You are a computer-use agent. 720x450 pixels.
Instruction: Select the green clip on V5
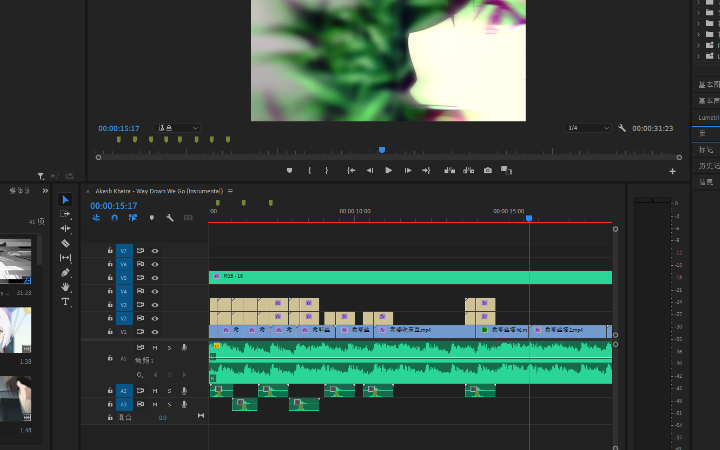tap(411, 277)
